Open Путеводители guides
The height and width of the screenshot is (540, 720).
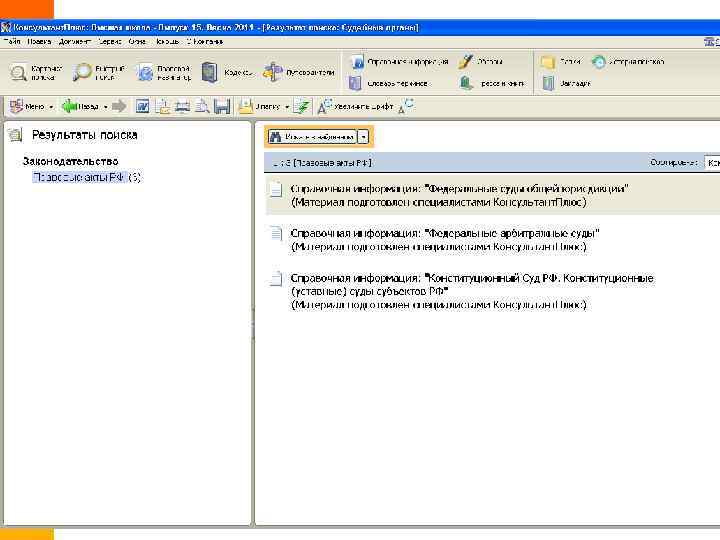299,73
